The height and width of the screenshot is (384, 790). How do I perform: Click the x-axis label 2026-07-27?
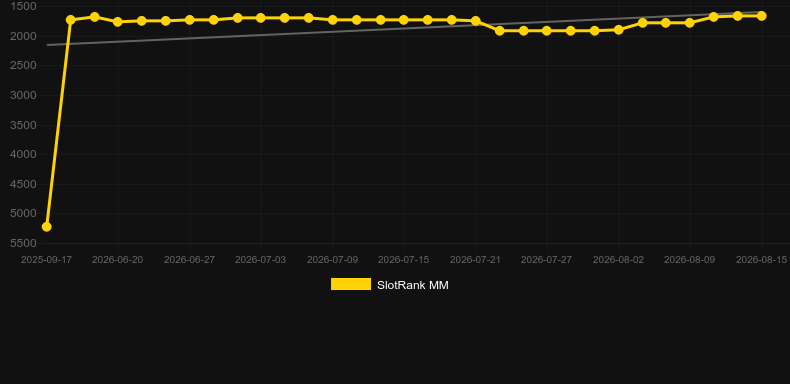click(547, 260)
